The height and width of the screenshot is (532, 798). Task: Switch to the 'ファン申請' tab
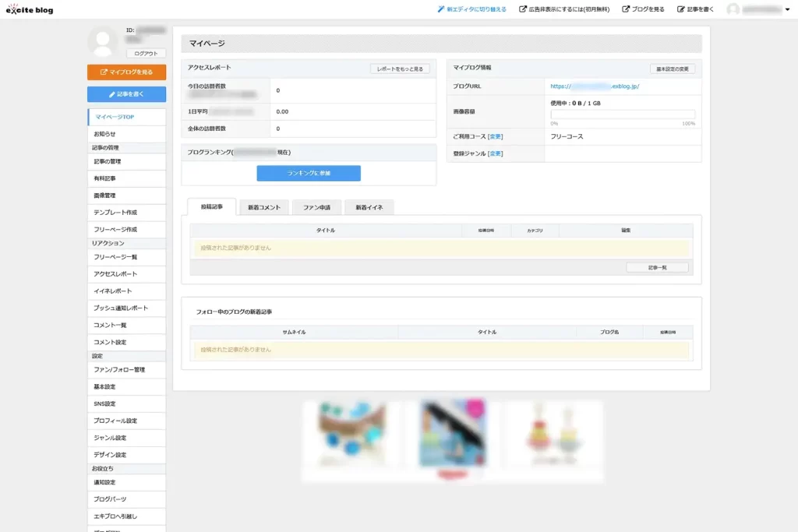(316, 207)
